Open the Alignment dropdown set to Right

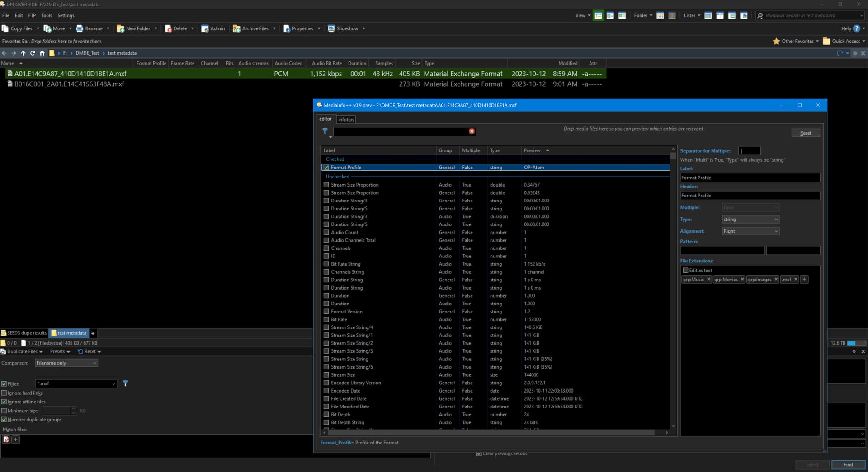pos(750,231)
